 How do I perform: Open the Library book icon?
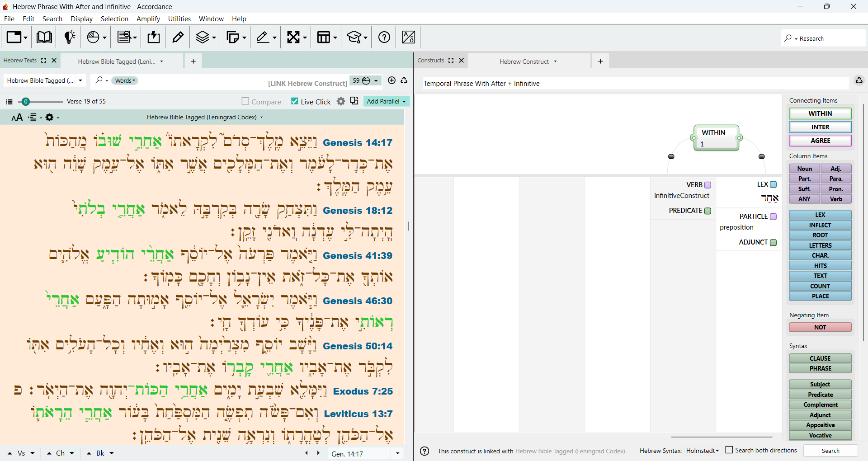[44, 37]
